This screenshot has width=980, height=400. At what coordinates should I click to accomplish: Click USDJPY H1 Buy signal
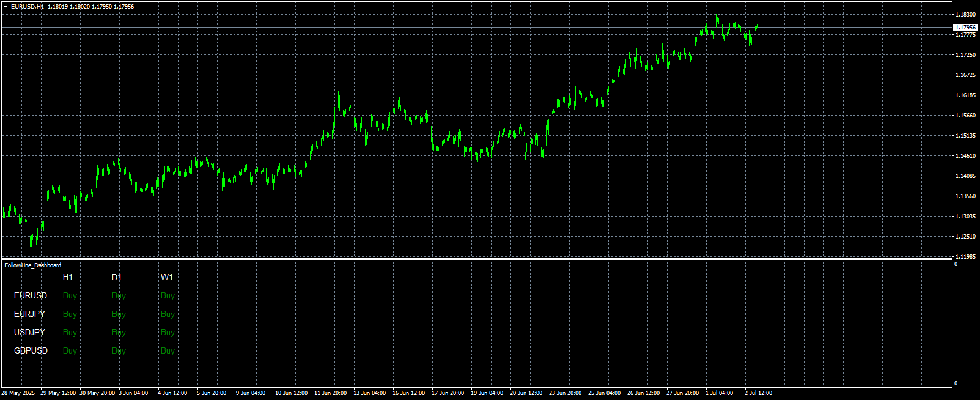tap(70, 333)
